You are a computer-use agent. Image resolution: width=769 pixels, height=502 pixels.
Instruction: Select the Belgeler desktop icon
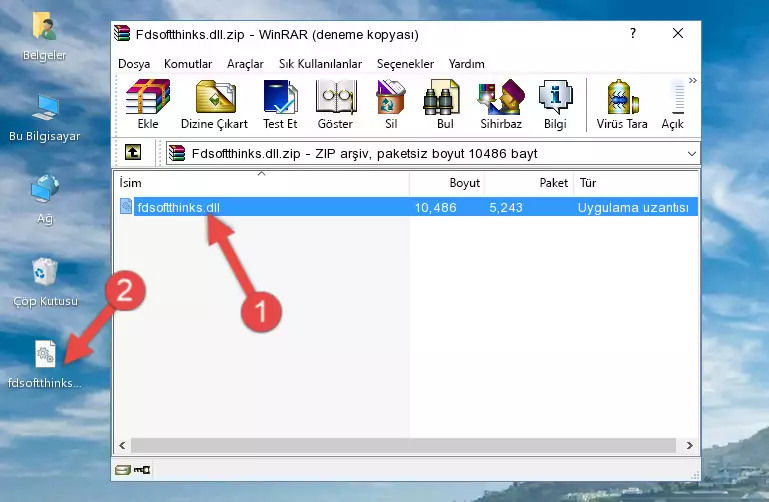tap(44, 36)
